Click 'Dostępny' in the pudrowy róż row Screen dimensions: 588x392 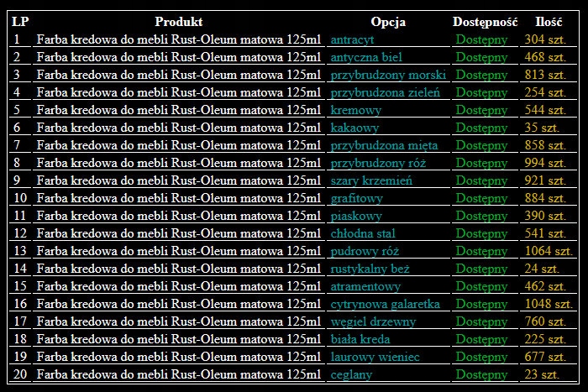click(x=481, y=251)
